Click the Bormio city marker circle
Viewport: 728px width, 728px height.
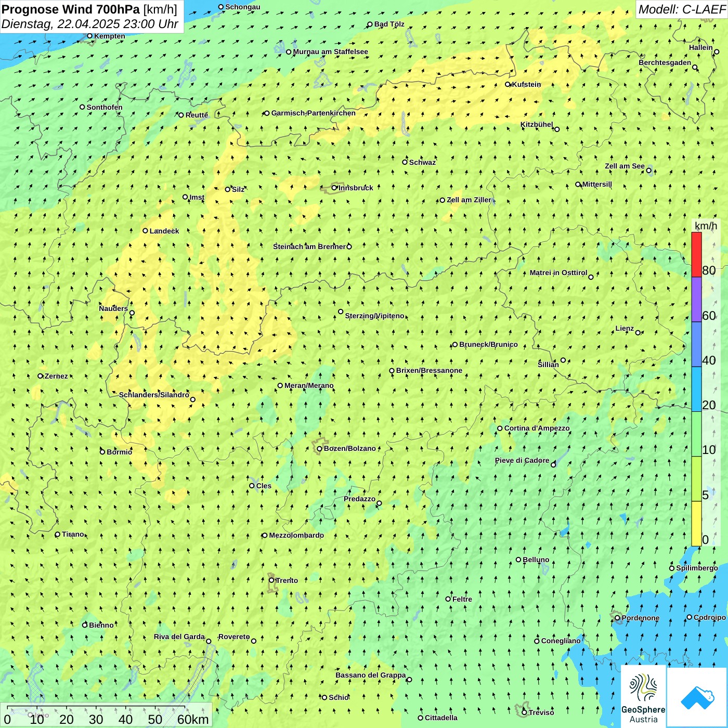(102, 452)
